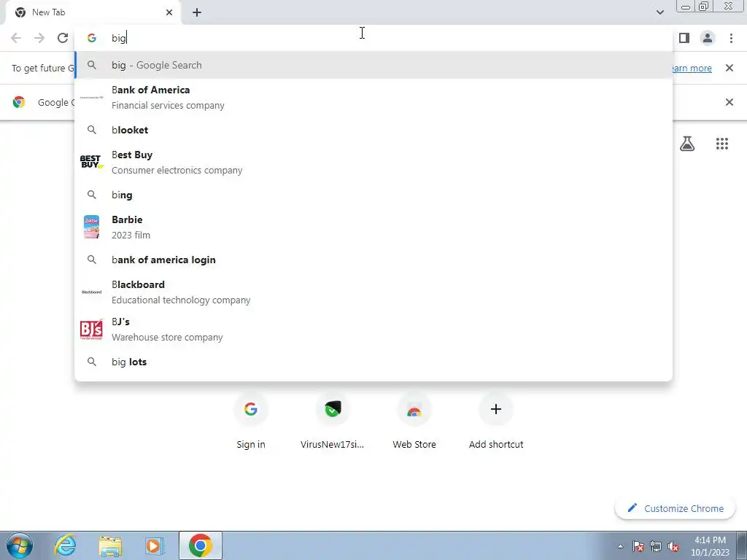Click the muted volume tray icon
Screen dimensions: 747x560
673,546
